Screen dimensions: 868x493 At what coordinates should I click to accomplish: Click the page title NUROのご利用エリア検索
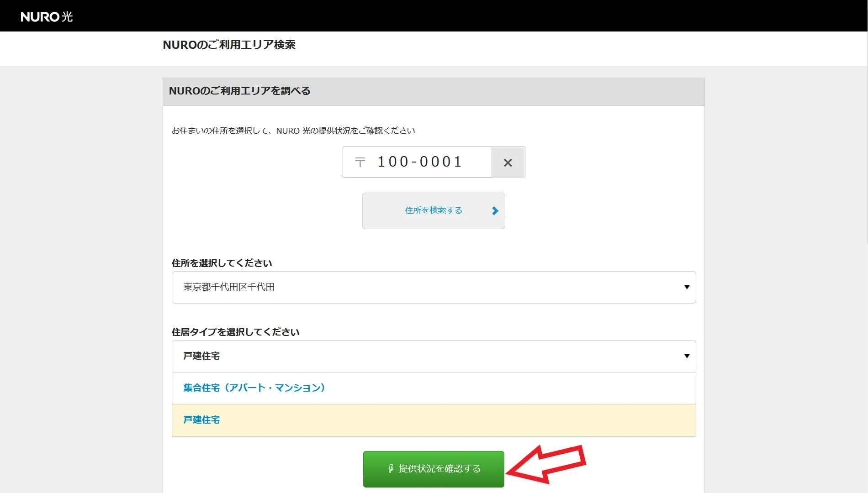tap(229, 45)
